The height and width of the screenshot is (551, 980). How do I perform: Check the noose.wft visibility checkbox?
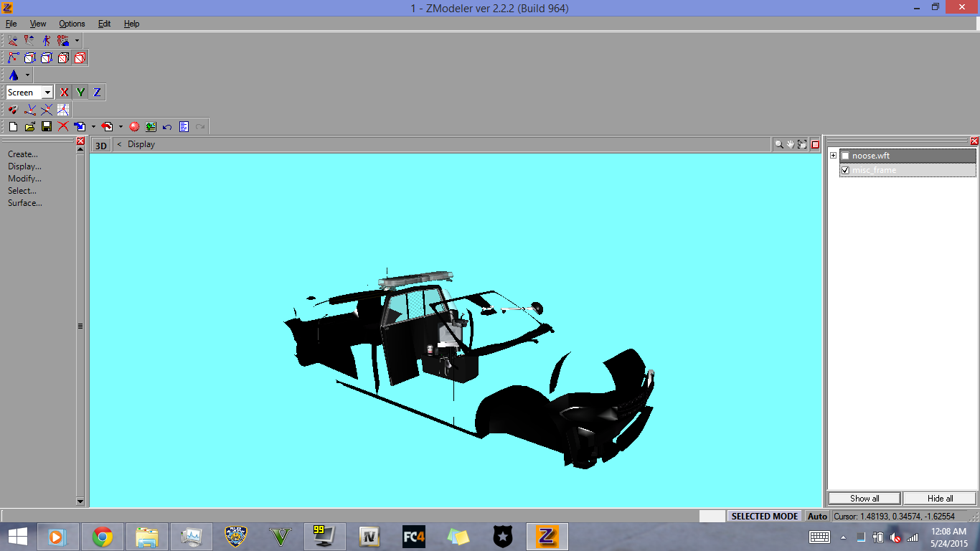(x=845, y=156)
